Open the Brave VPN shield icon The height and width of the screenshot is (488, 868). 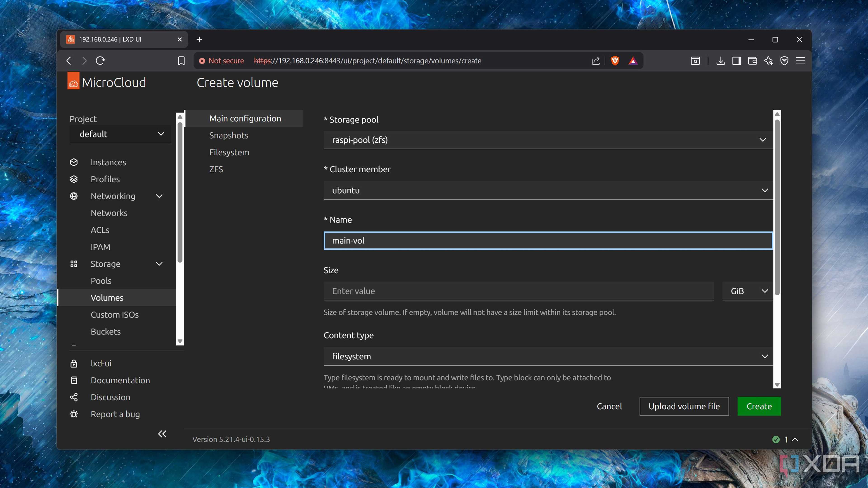click(x=784, y=61)
